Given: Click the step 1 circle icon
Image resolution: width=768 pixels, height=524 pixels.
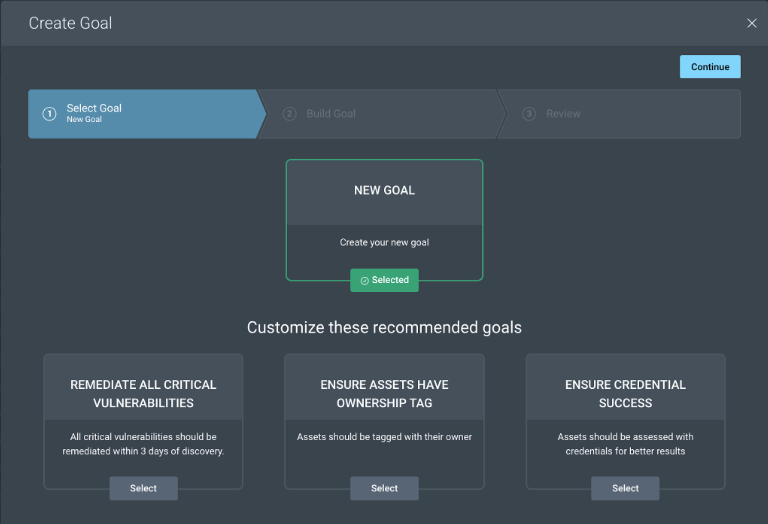Looking at the screenshot, I should point(49,114).
